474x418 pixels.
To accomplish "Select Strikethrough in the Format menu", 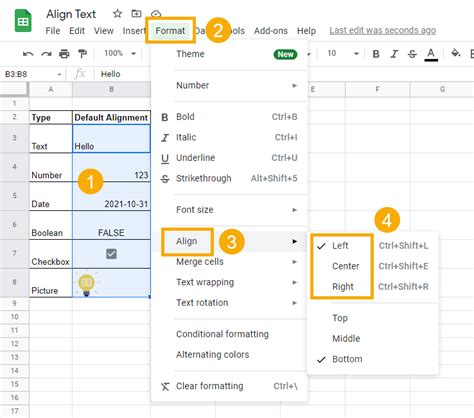I will pyautogui.click(x=229, y=178).
